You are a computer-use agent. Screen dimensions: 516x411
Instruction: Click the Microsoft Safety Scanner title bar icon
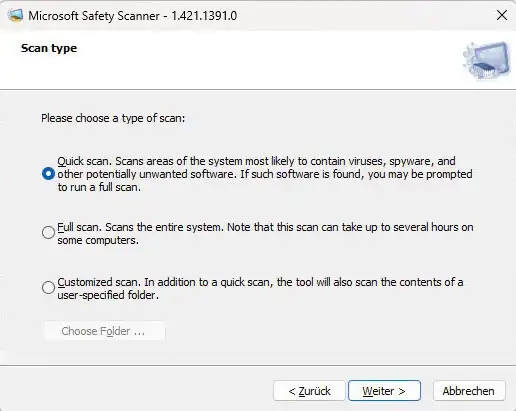tap(15, 15)
